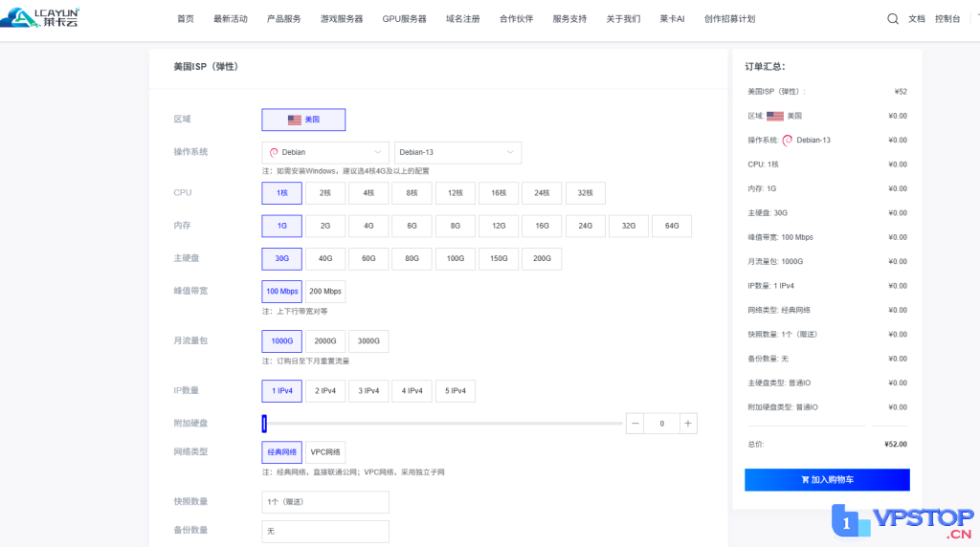980x547 pixels.
Task: Open the 游戏服务器 menu item
Action: (342, 19)
